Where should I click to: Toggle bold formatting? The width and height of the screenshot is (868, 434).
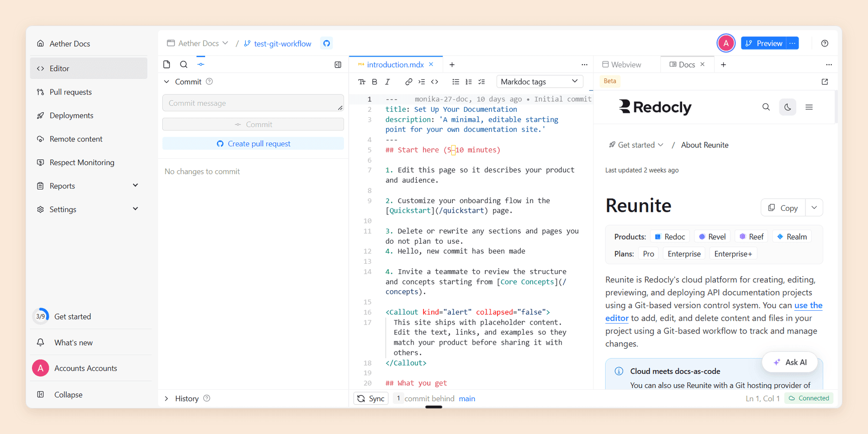click(375, 82)
